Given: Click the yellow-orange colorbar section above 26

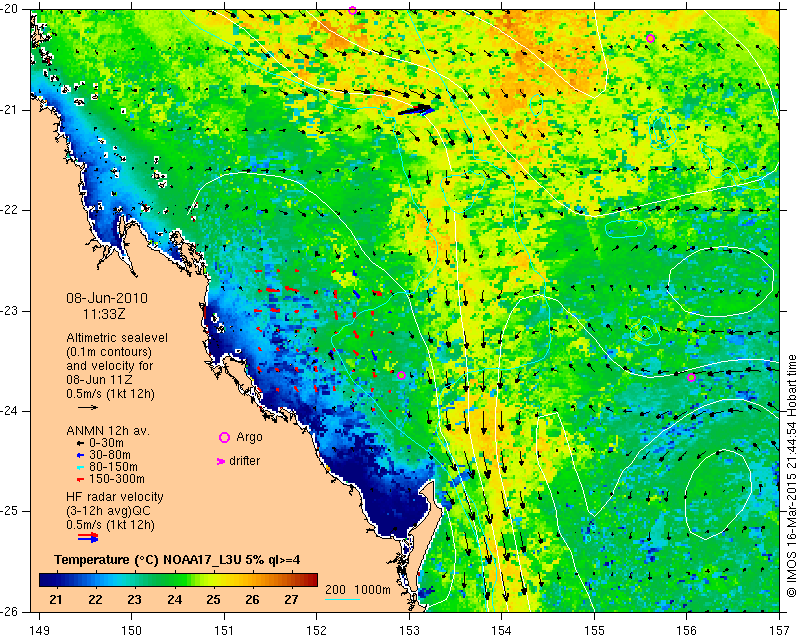Looking at the screenshot, I should (253, 580).
